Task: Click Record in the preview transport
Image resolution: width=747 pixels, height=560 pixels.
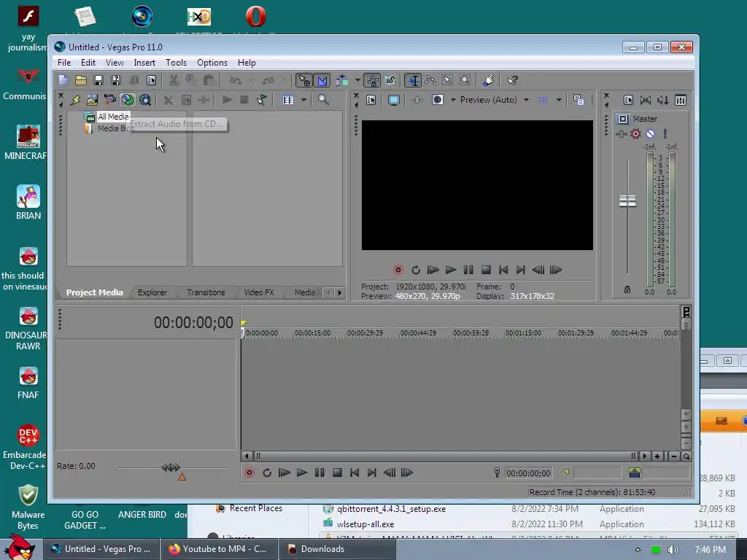Action: 398,270
